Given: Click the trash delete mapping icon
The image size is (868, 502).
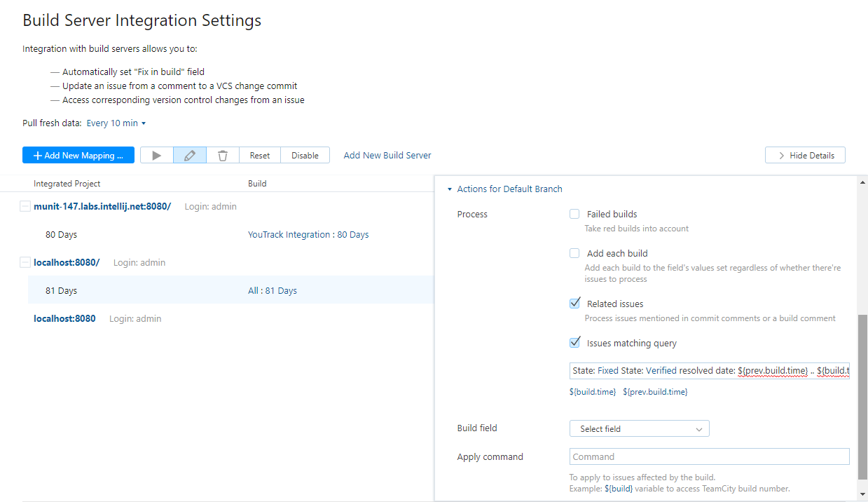Looking at the screenshot, I should pos(223,156).
